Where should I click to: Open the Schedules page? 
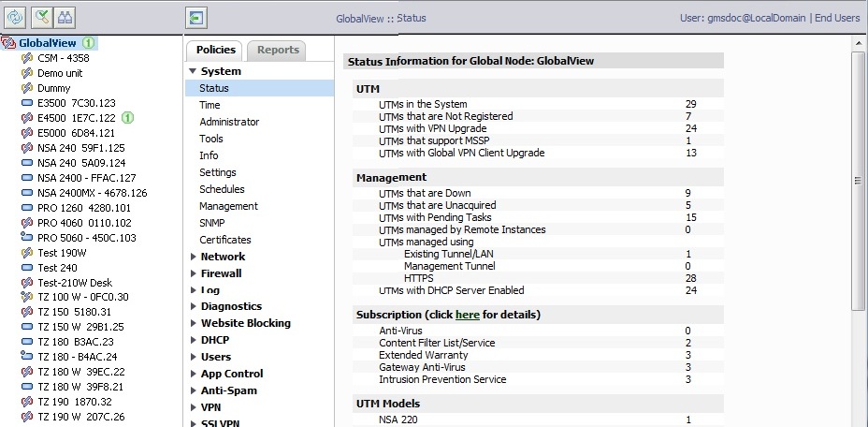(222, 189)
